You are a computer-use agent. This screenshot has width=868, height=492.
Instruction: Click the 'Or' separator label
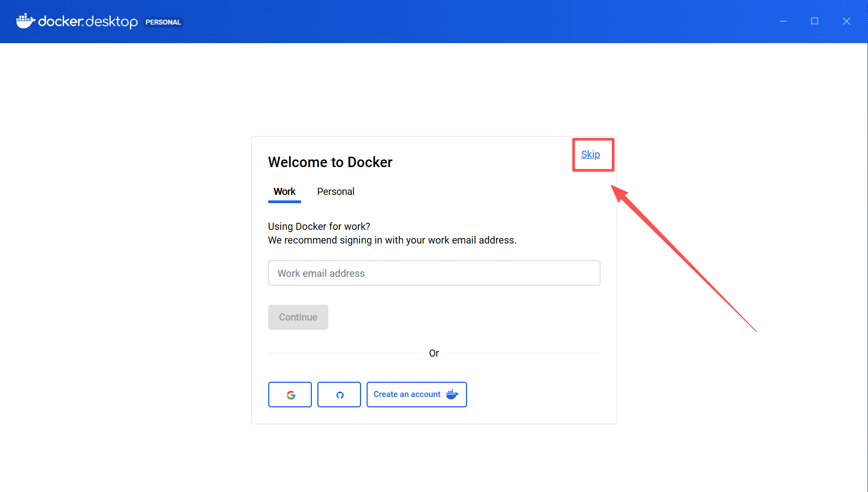434,353
